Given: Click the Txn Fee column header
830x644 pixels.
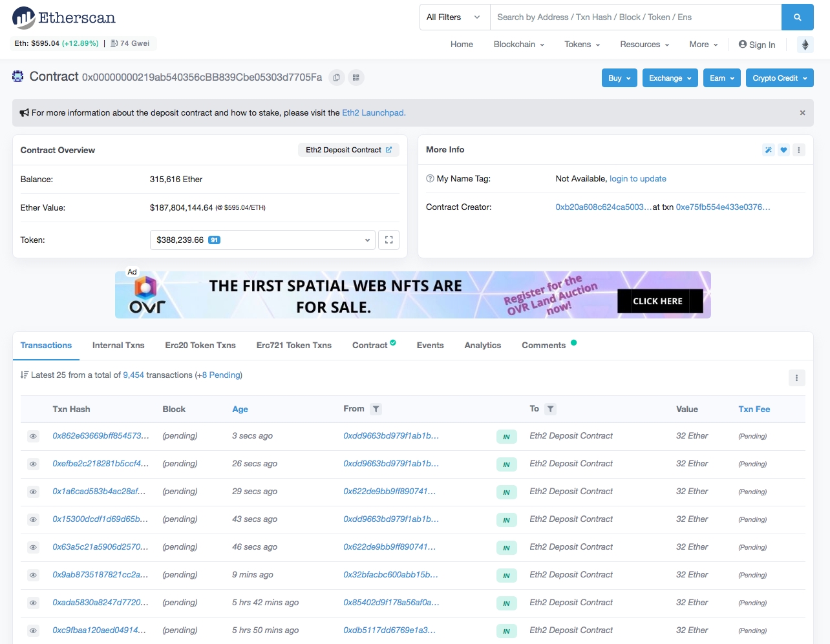Looking at the screenshot, I should [x=754, y=410].
